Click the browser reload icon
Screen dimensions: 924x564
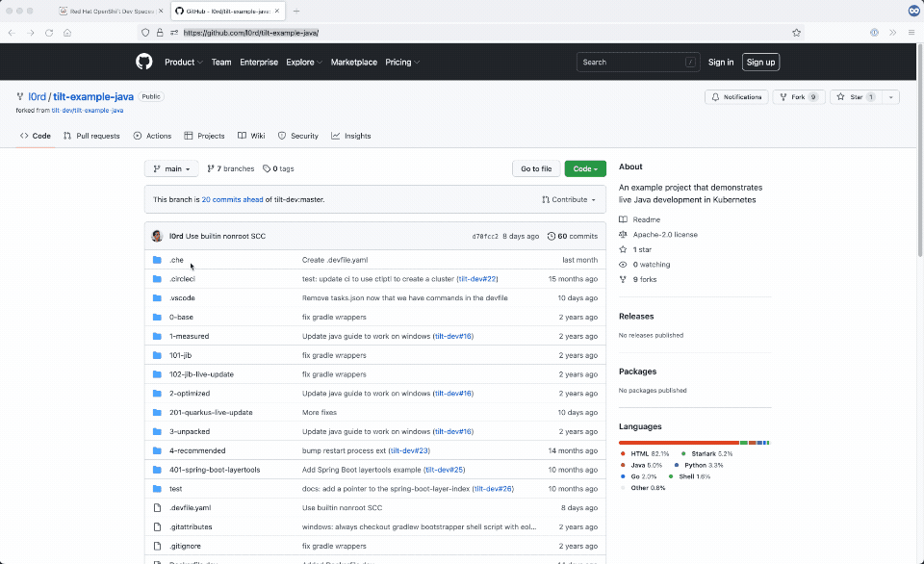(49, 33)
